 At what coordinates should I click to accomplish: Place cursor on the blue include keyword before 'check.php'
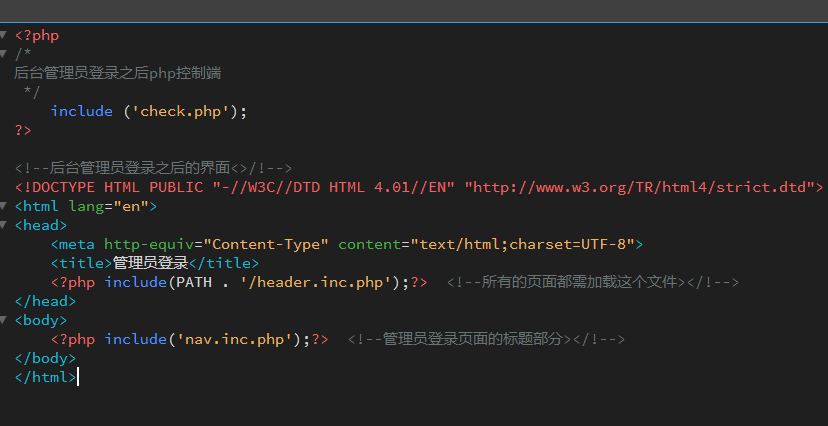tap(81, 111)
